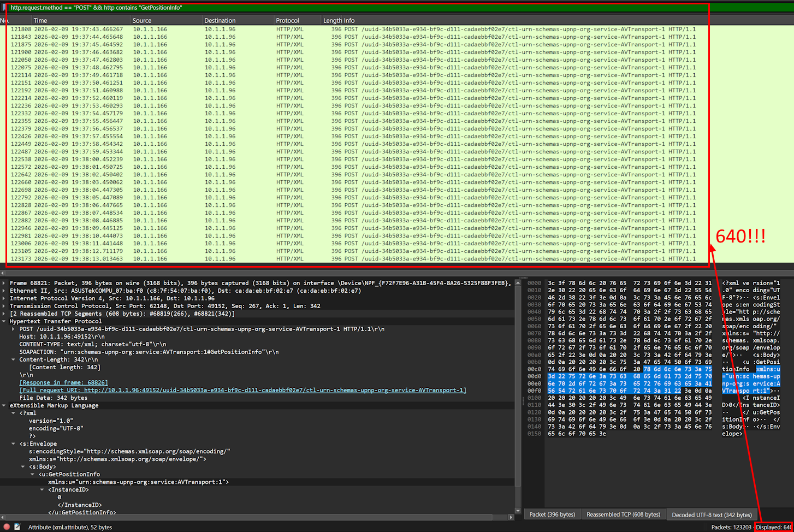
Task: Select the Decoded UTF-8 text tab
Action: click(x=712, y=515)
